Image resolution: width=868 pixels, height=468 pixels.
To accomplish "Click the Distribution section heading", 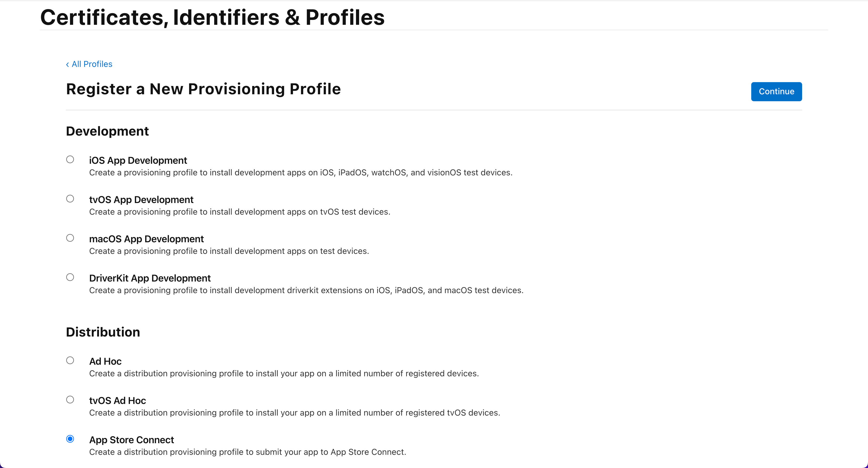I will tap(103, 332).
